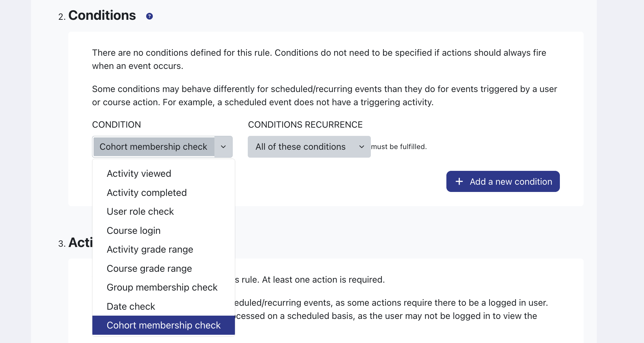Click the recurrence dropdown chevron arrow
This screenshot has height=343, width=644.
[x=362, y=147]
